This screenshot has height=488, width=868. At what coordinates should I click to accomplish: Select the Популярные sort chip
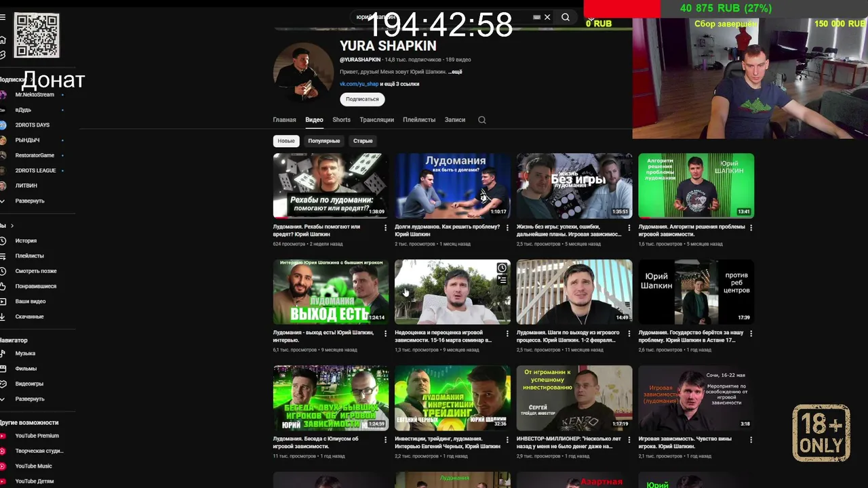[324, 141]
